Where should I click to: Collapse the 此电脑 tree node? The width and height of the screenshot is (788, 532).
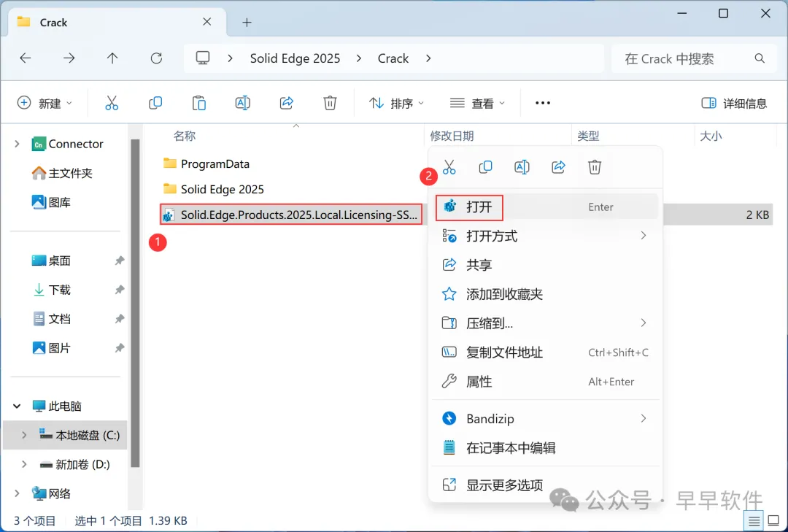[x=17, y=406]
